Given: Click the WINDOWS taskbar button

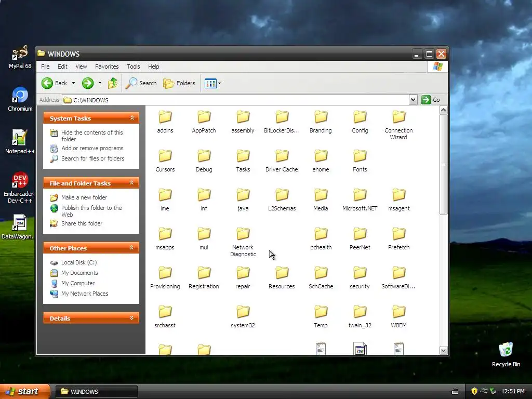Looking at the screenshot, I should coord(96,392).
